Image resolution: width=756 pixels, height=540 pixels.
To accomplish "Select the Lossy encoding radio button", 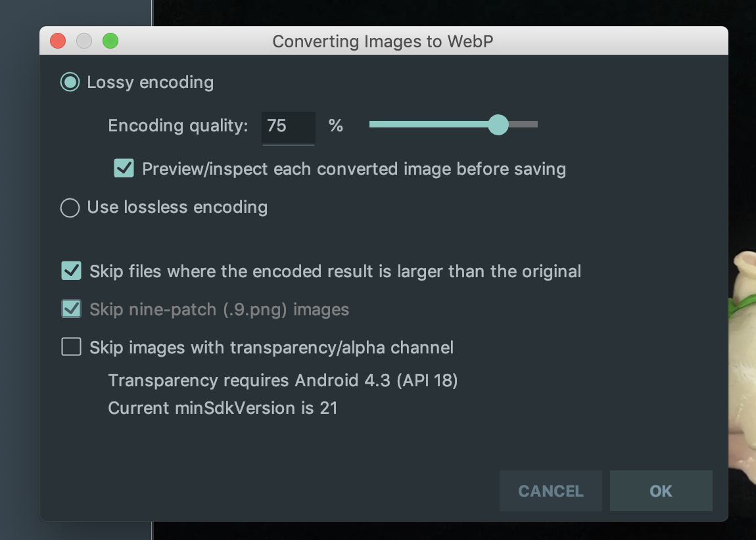I will [x=70, y=82].
